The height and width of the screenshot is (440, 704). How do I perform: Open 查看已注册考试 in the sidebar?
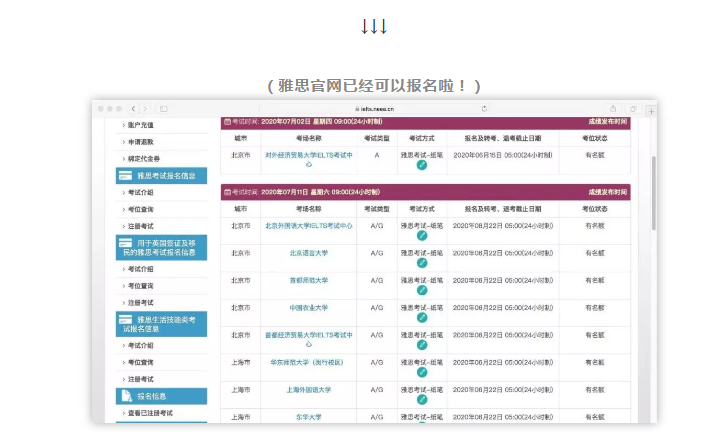(150, 413)
